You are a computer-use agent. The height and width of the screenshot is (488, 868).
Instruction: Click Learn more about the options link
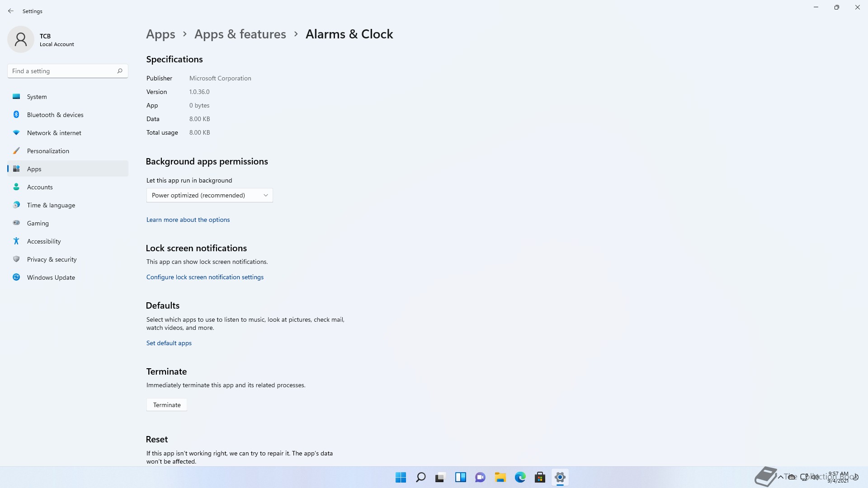(188, 220)
